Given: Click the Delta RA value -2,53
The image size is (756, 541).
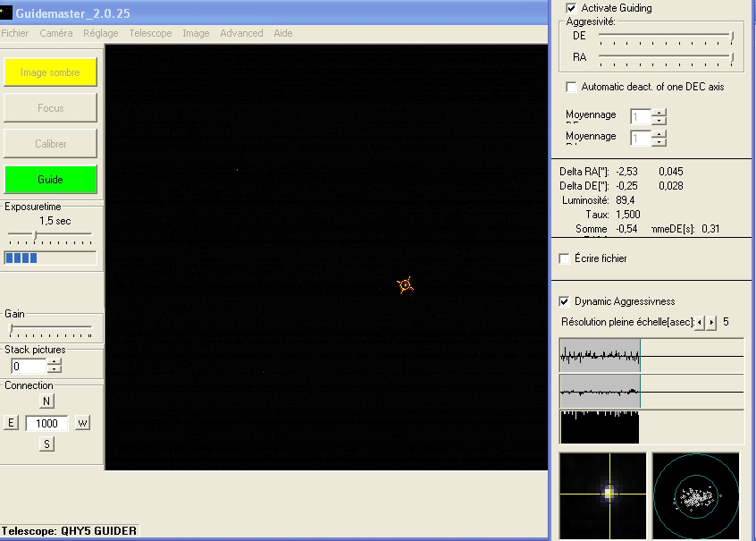Looking at the screenshot, I should (626, 172).
